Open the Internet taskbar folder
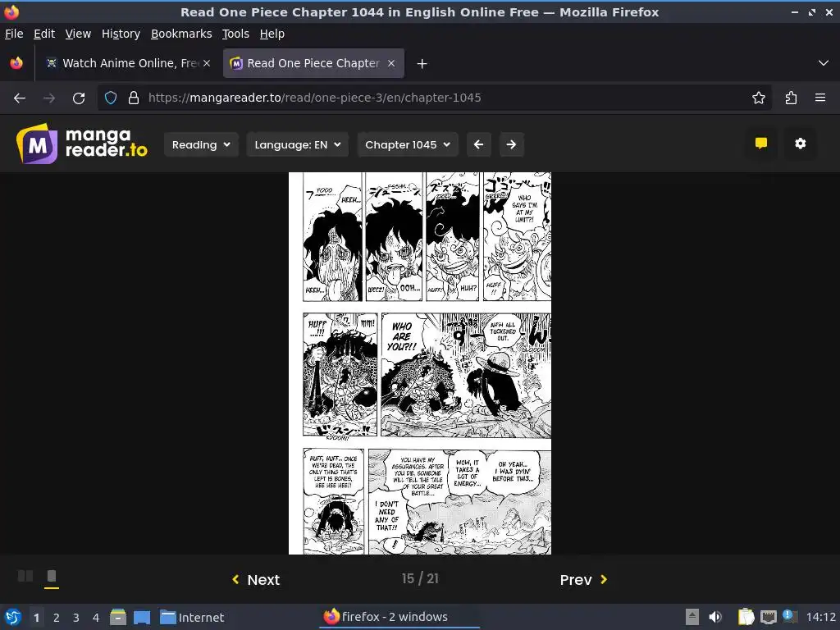 click(192, 617)
